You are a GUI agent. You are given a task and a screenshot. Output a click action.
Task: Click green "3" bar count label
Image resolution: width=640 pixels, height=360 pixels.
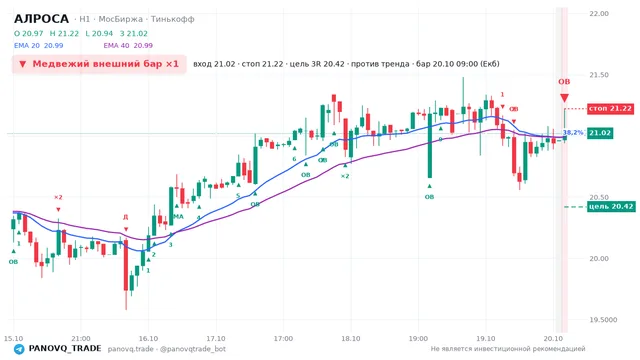click(x=171, y=244)
